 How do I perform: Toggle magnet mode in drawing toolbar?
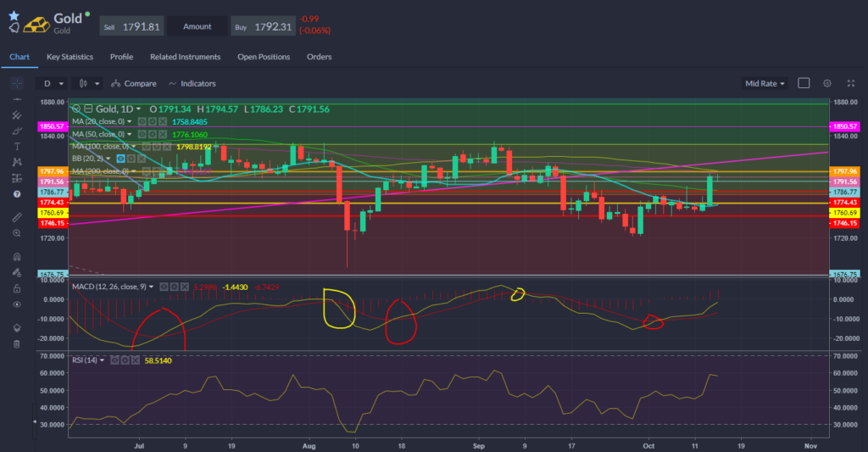point(17,256)
